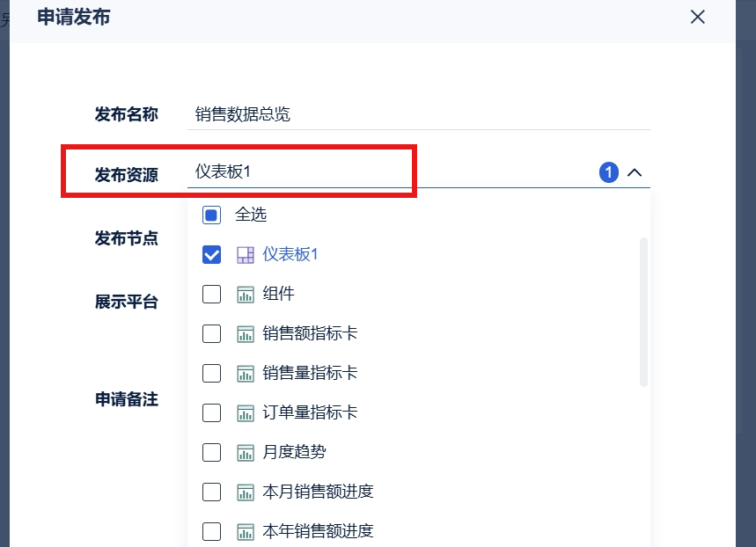
Task: Collapse the 发布资源 dropdown with the up chevron
Action: tap(635, 172)
